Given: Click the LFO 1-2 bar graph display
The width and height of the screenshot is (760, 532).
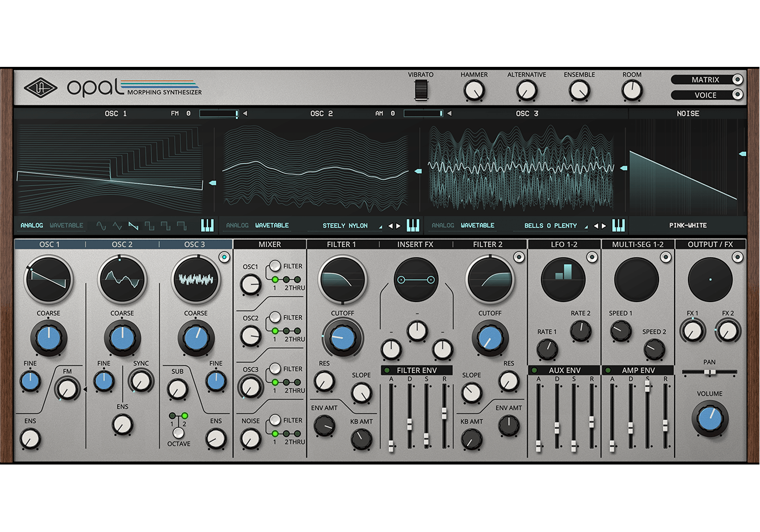Looking at the screenshot, I should [563, 280].
